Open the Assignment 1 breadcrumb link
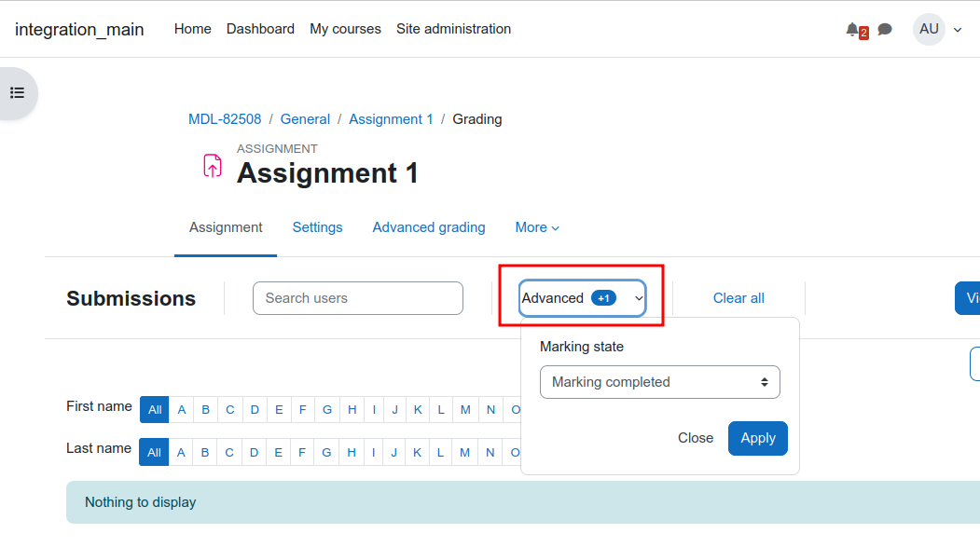The width and height of the screenshot is (980, 547). tap(391, 119)
